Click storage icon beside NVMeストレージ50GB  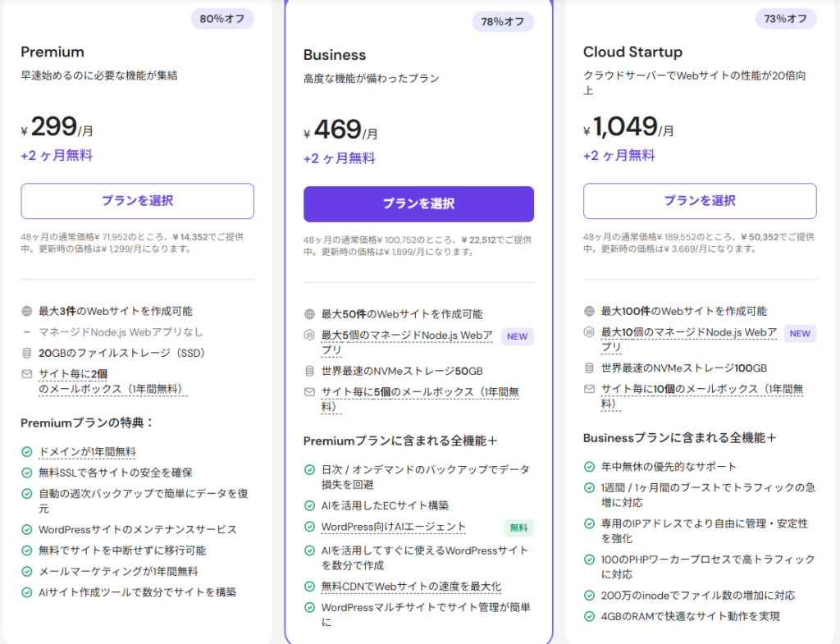click(309, 371)
